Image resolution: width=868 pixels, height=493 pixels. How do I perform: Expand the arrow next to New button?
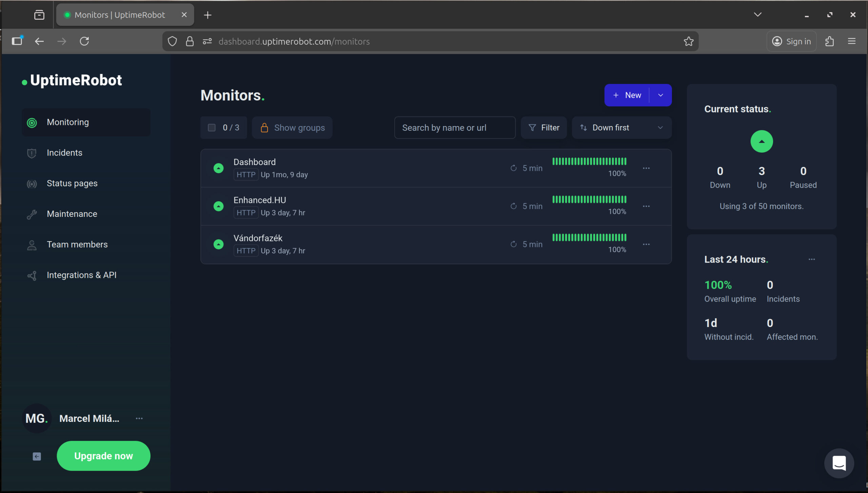(x=660, y=95)
